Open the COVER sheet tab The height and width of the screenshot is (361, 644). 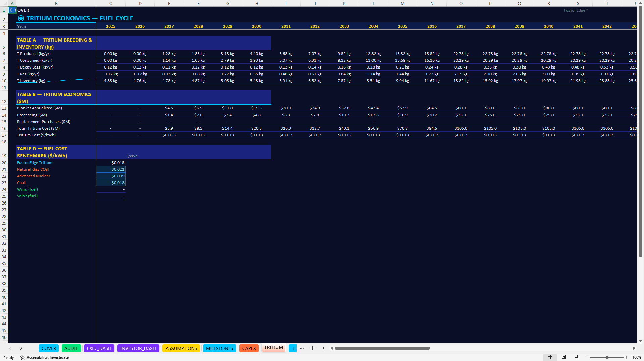pyautogui.click(x=49, y=348)
